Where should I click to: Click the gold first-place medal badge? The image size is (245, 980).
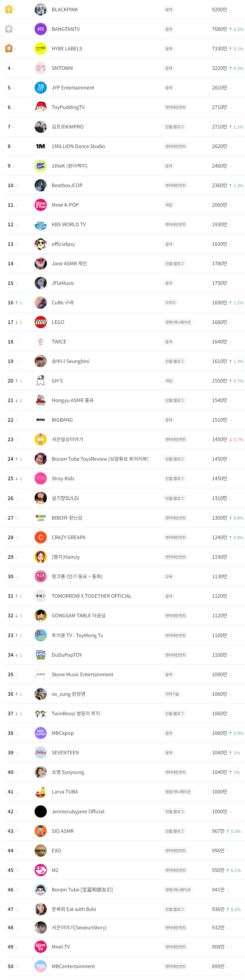click(x=9, y=9)
